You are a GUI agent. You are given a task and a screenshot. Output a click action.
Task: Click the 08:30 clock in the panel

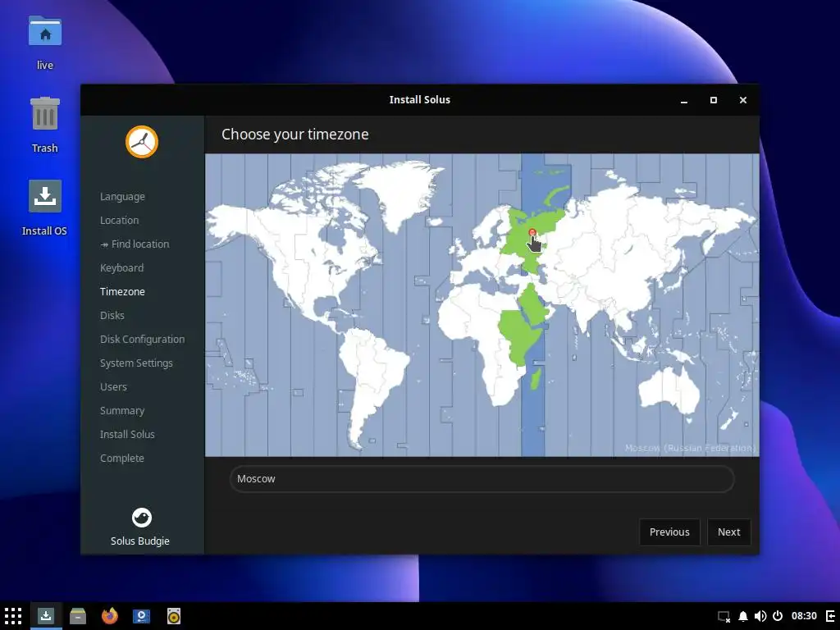click(x=804, y=616)
